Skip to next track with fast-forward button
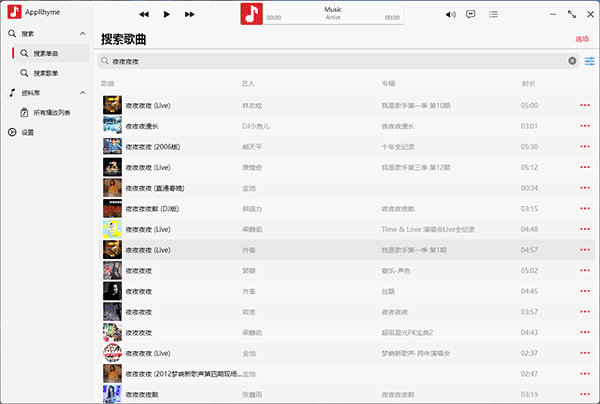600x404 pixels. tap(189, 15)
